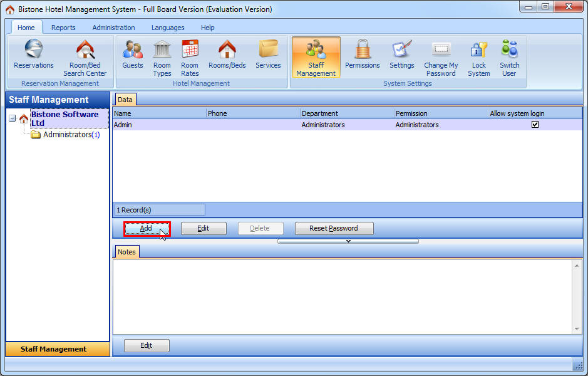The height and width of the screenshot is (376, 588).
Task: Click Change My Password
Action: [x=441, y=55]
